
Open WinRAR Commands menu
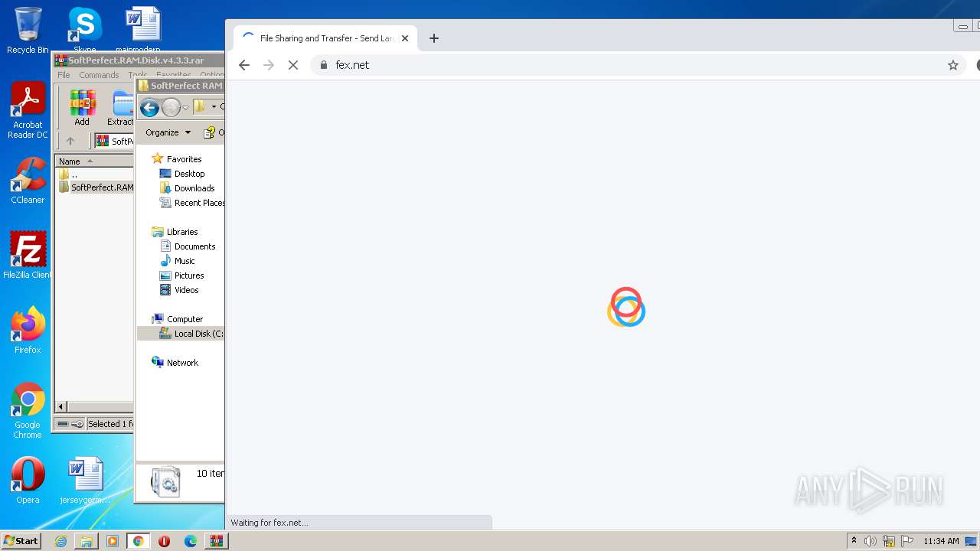click(99, 75)
